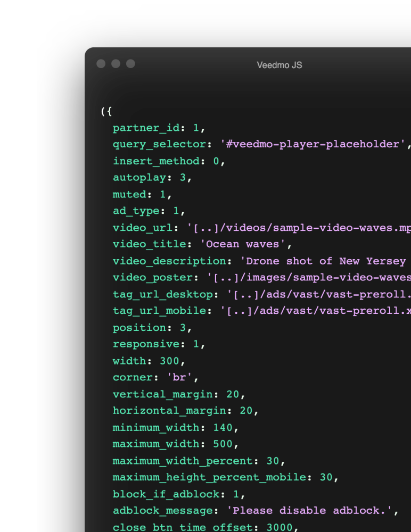Click the minimum_width value 140
This screenshot has width=411, height=532.
[223, 428]
